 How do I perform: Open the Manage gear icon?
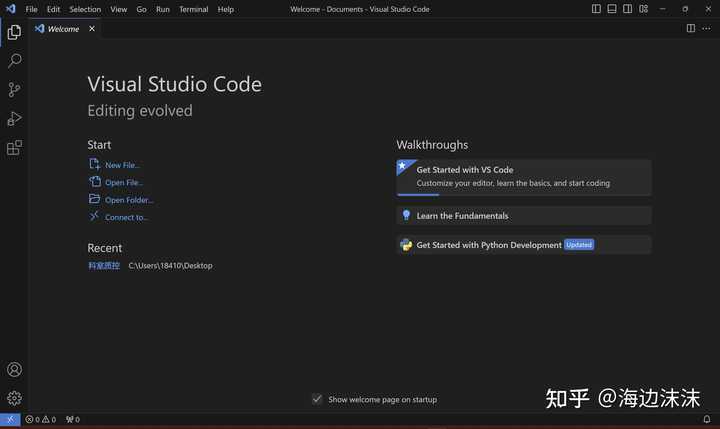[14, 398]
